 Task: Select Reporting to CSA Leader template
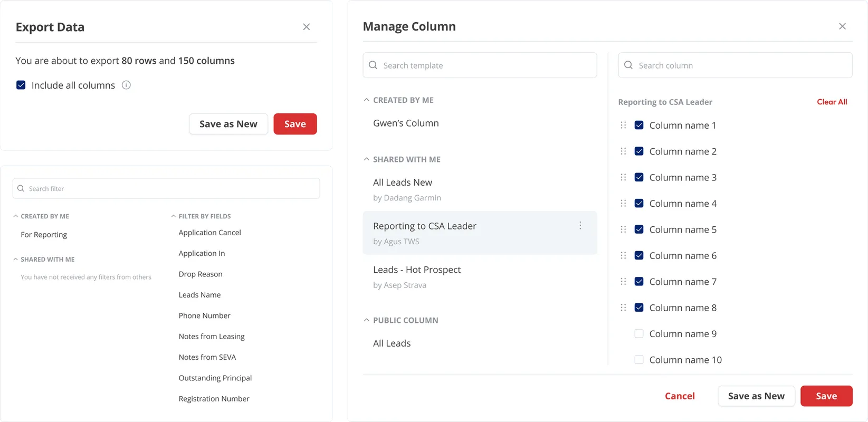(x=480, y=233)
